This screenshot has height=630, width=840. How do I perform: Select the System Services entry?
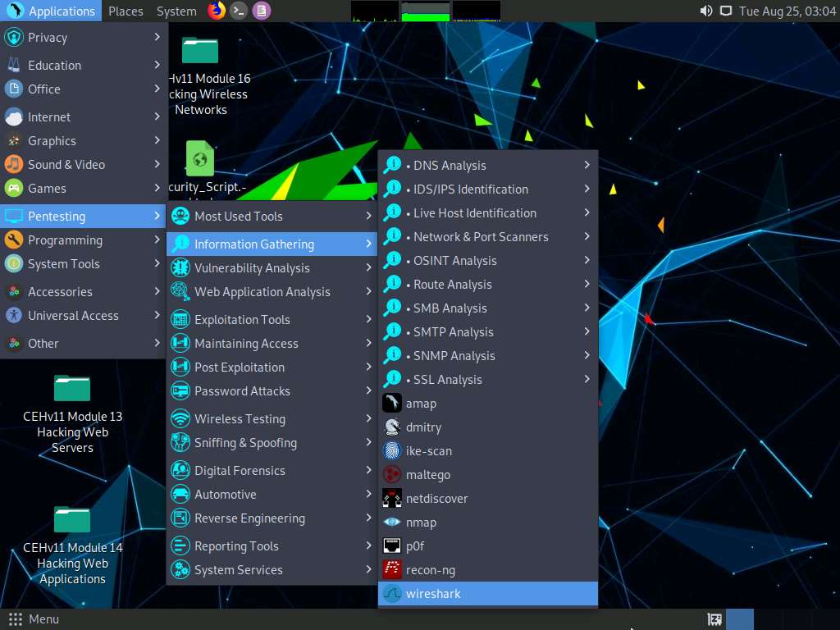pyautogui.click(x=272, y=569)
